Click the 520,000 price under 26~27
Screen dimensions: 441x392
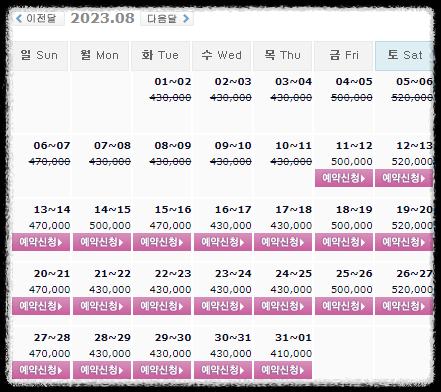coord(412,290)
